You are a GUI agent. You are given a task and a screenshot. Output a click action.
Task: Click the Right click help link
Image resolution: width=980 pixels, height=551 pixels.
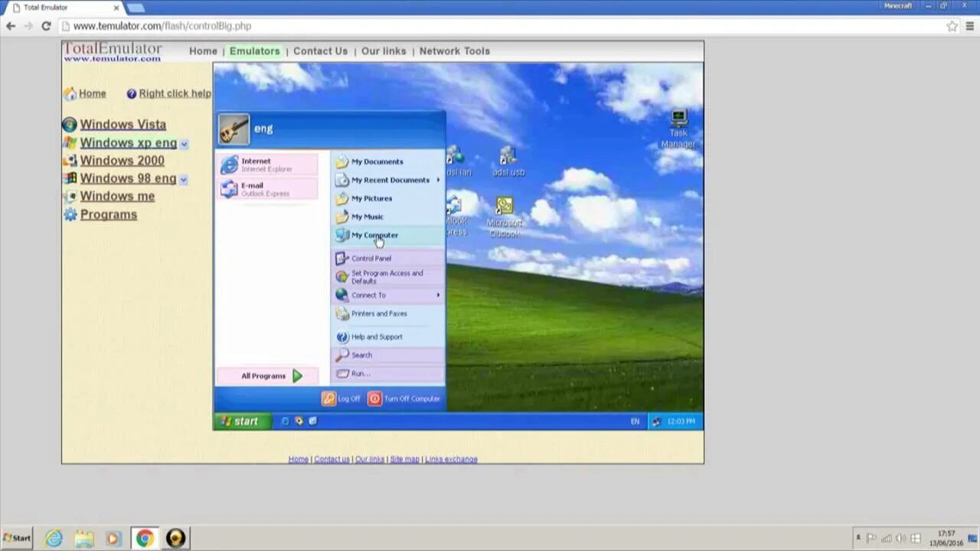175,93
